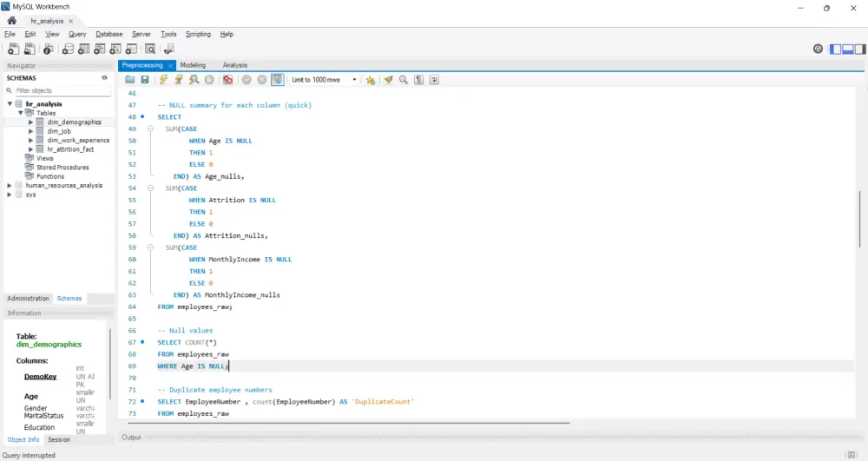Run EXPLAIN on the current statement icon
Screen dimensions: 868x461
[x=194, y=80]
